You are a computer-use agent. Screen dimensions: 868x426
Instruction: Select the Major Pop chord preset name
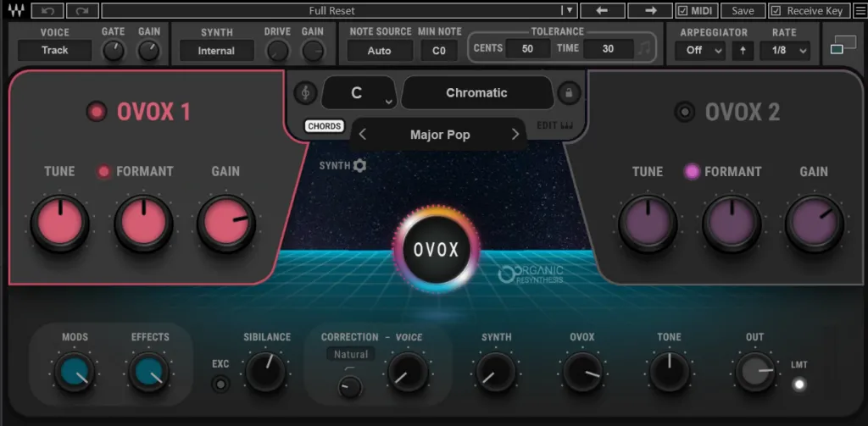point(440,135)
